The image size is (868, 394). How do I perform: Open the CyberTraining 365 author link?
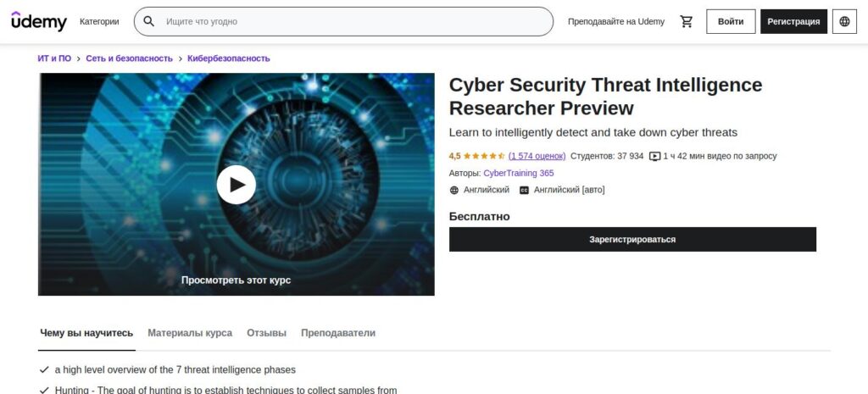click(x=518, y=173)
